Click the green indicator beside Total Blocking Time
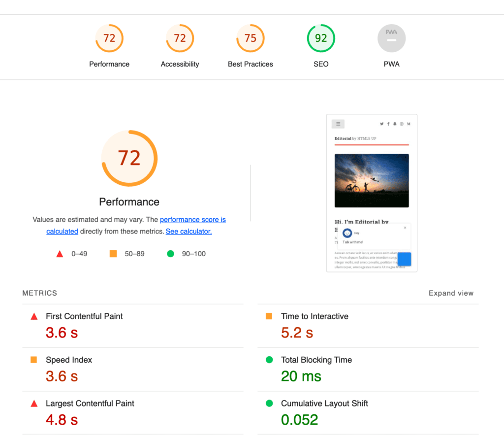The width and height of the screenshot is (504, 438). tap(269, 360)
